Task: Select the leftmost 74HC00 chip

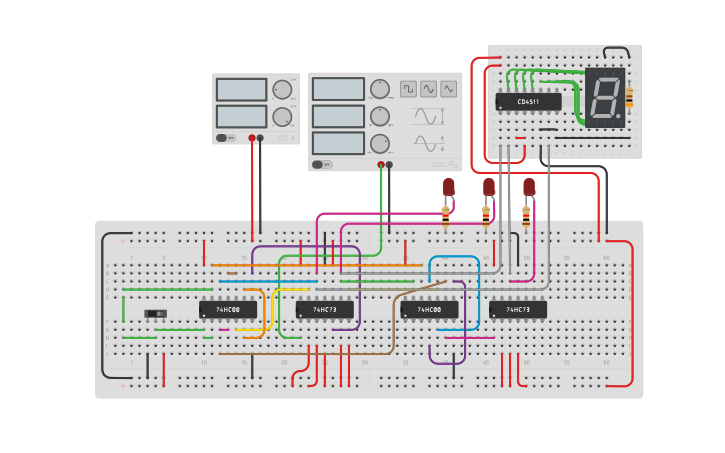Action: [227, 310]
